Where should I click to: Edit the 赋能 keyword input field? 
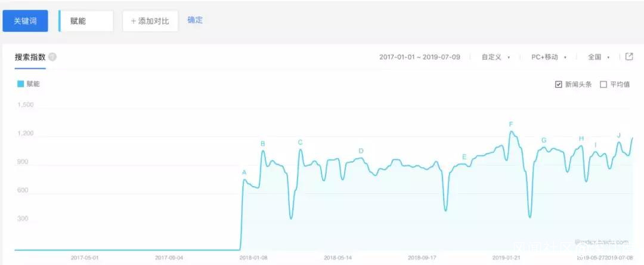tap(86, 21)
